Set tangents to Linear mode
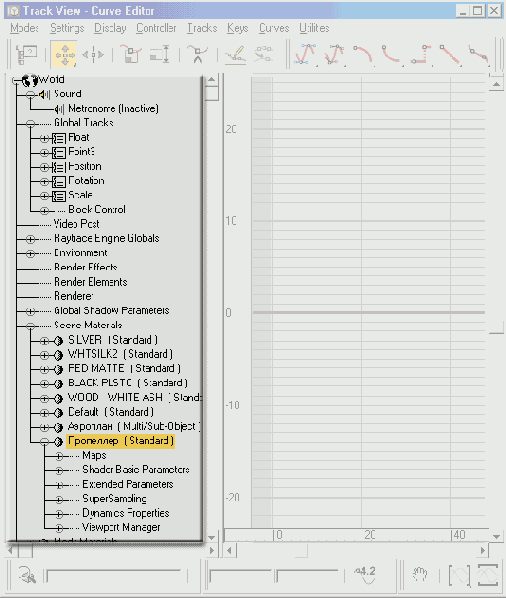This screenshot has width=506, height=598. [x=450, y=54]
